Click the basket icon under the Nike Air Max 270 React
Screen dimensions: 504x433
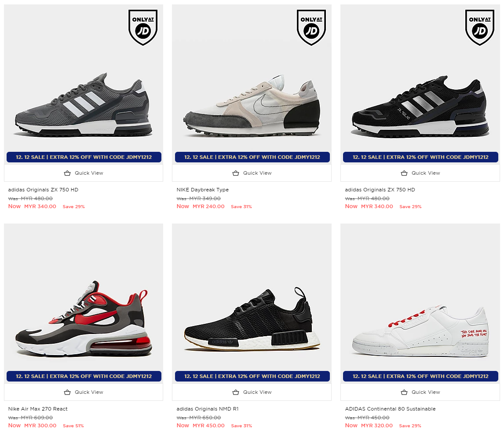tap(67, 392)
